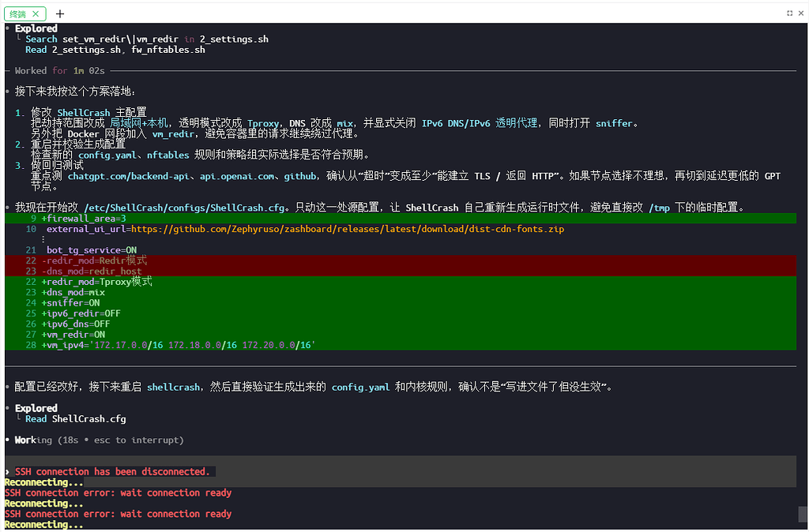
Task: Click the '/tmp' path text
Action: pos(660,208)
